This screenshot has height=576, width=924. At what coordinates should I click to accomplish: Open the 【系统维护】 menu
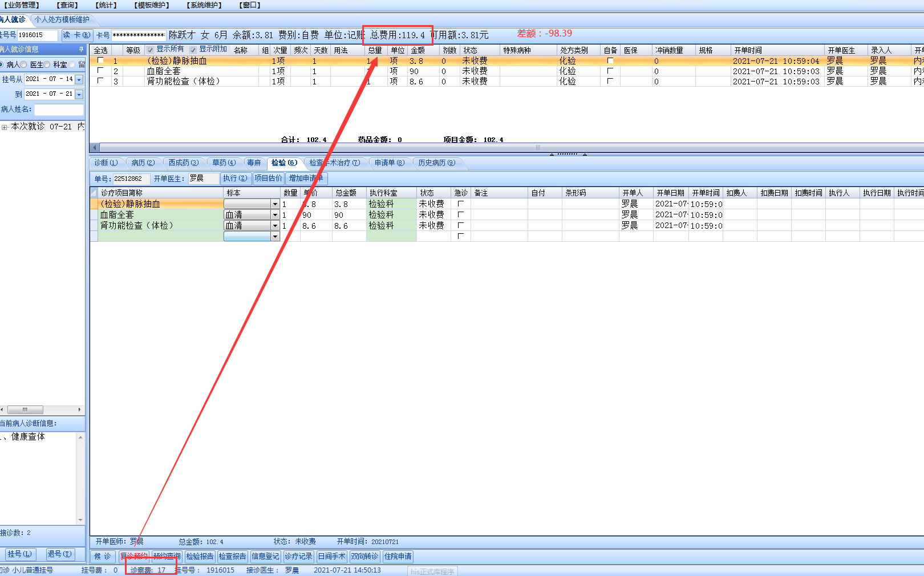[x=204, y=5]
